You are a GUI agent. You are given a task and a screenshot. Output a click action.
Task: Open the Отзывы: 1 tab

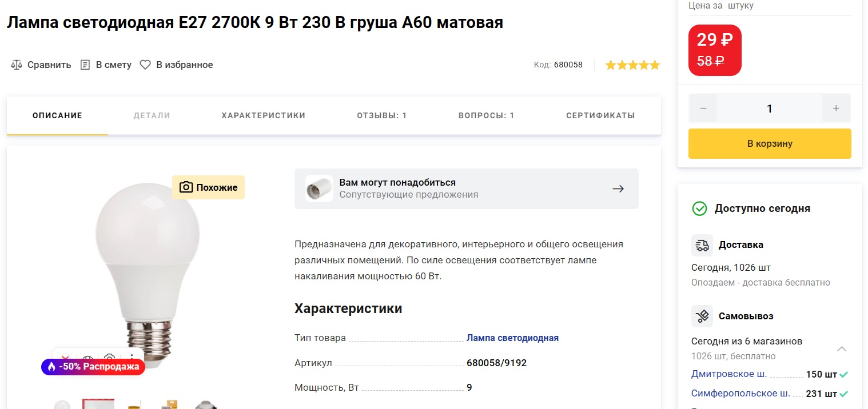(x=381, y=115)
